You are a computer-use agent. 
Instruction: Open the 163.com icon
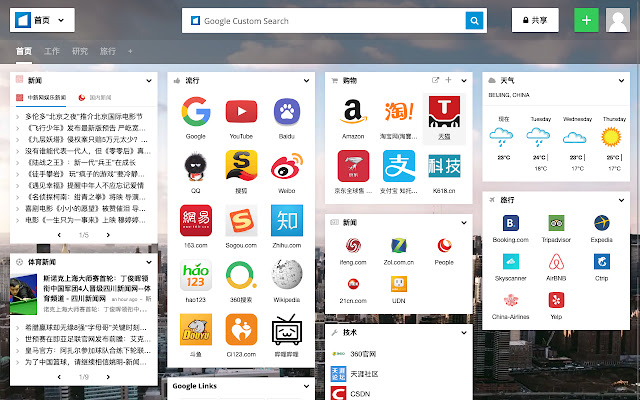click(196, 220)
